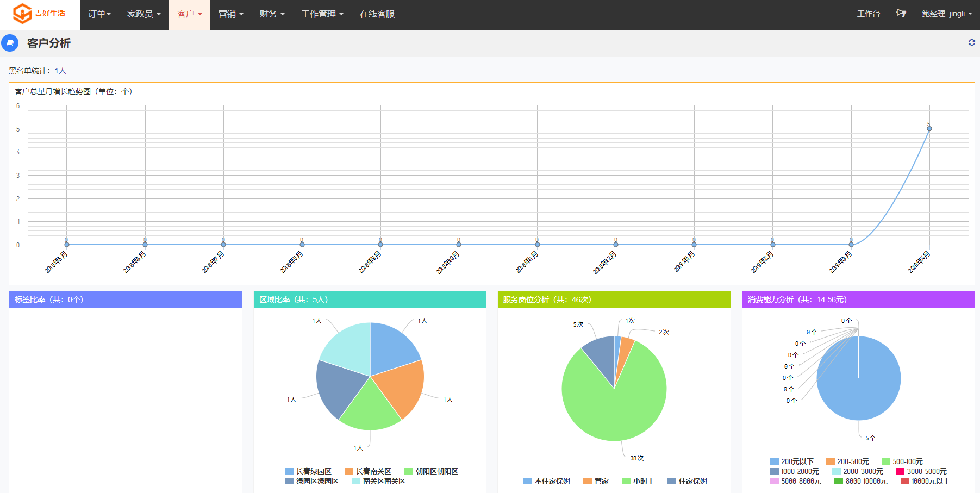
Task: Toggle the 长春南关区 legend item
Action: tap(368, 471)
